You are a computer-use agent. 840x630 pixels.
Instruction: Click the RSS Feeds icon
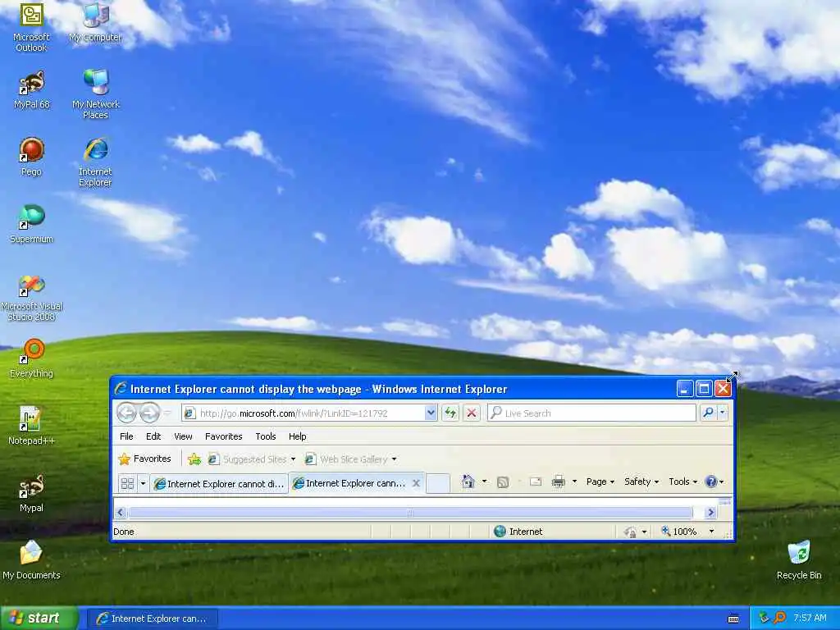(503, 482)
